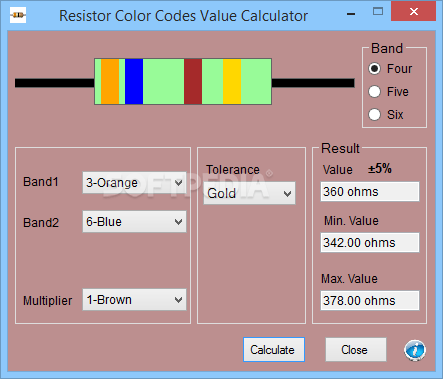Click the blue band on the resistor
443x379 pixels.
click(134, 82)
